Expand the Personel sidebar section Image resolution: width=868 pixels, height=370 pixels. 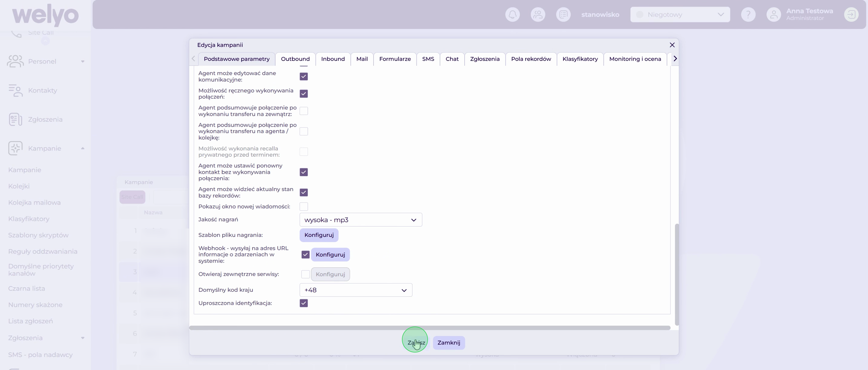[x=83, y=61]
